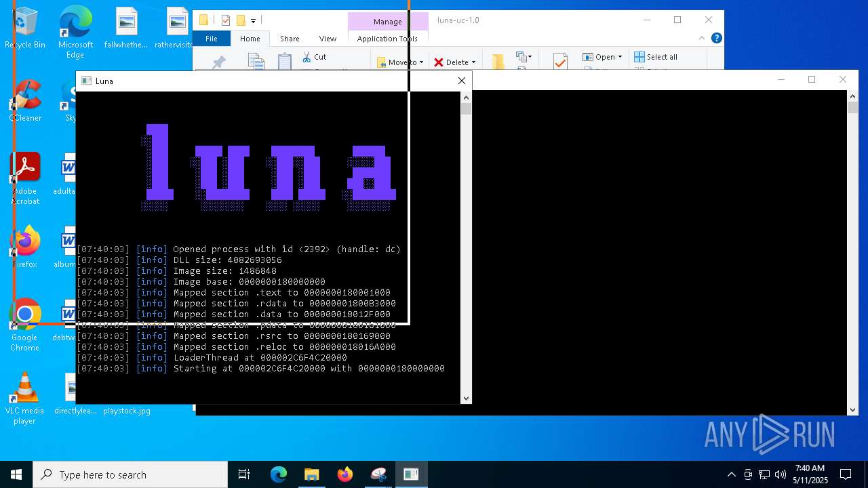This screenshot has width=868, height=488.
Task: Switch to the View tab in Explorer
Action: [328, 39]
